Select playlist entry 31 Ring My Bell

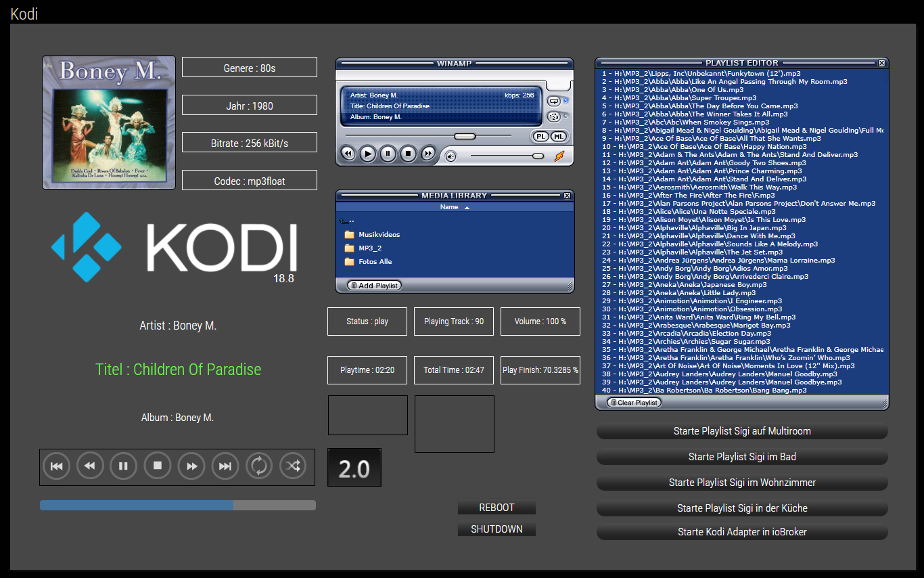[x=698, y=317]
